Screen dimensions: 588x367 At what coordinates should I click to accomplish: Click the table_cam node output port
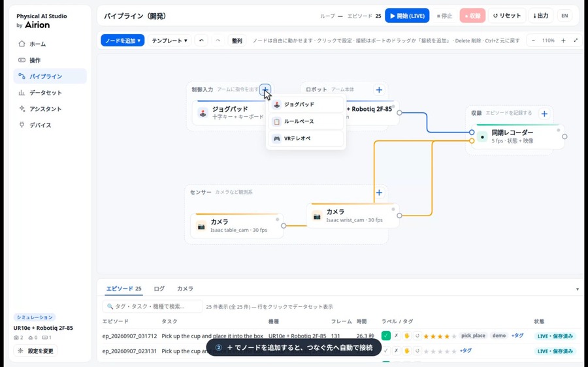pos(284,226)
